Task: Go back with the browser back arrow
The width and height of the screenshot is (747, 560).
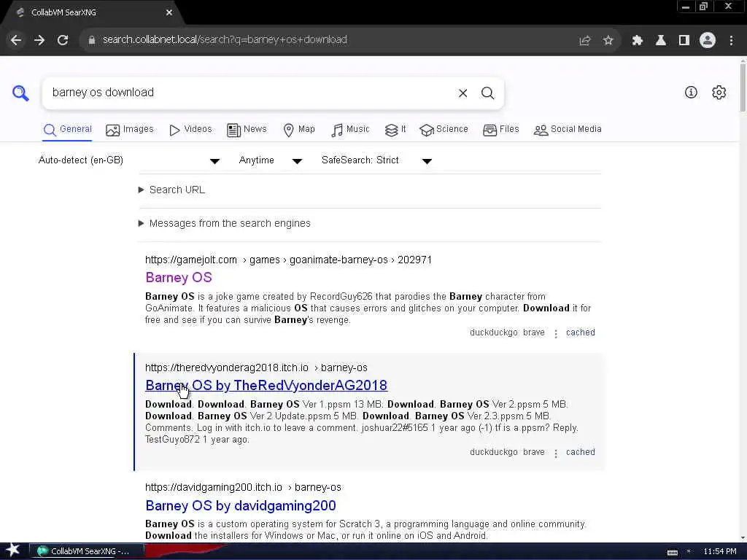Action: point(16,40)
